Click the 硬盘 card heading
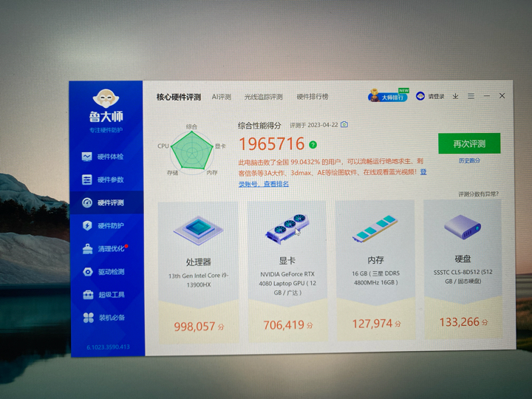The image size is (532, 399). coord(463,259)
